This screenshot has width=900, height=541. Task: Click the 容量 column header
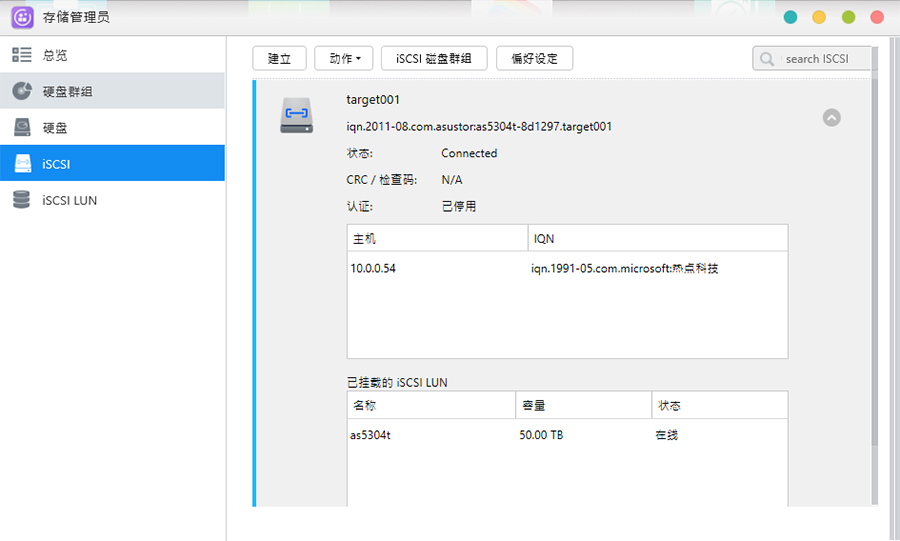(584, 405)
